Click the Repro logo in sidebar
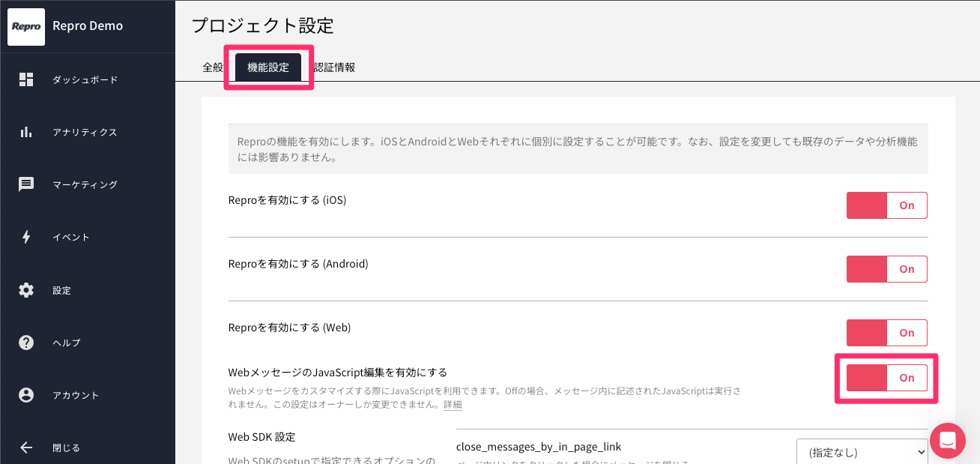 pos(26,26)
